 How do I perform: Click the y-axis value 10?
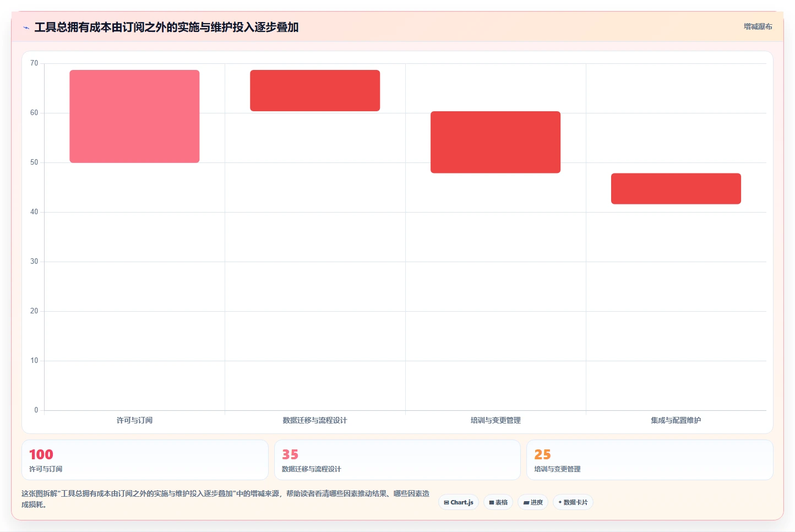[34, 361]
